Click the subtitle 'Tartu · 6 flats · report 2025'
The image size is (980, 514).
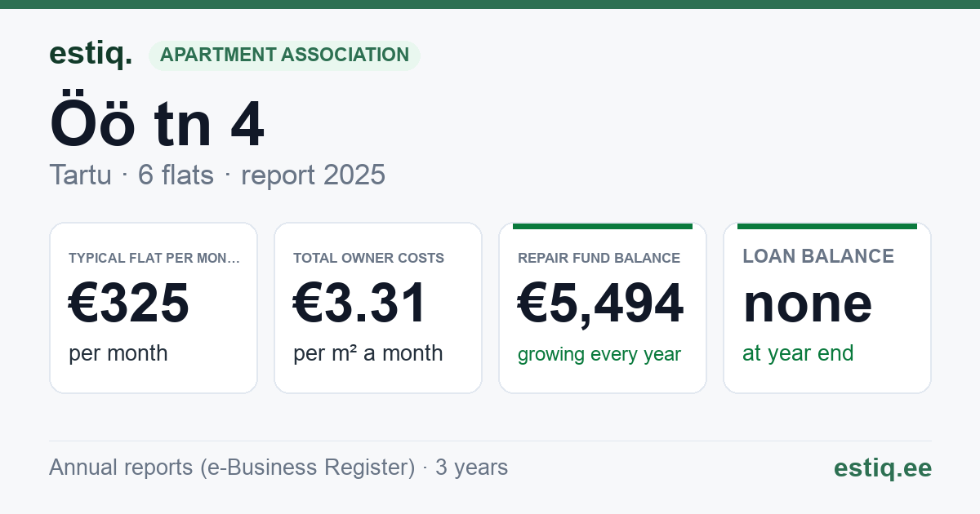click(x=217, y=175)
